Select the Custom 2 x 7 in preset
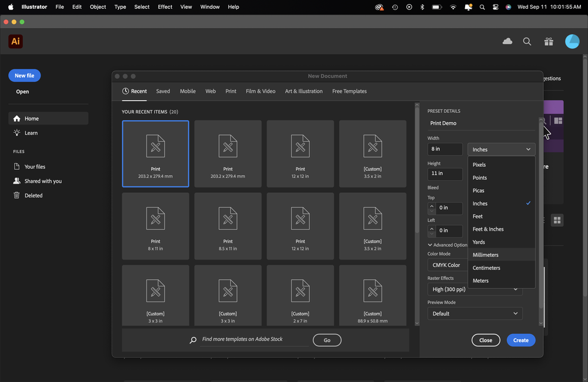Screen dimensions: 588x382 300,296
